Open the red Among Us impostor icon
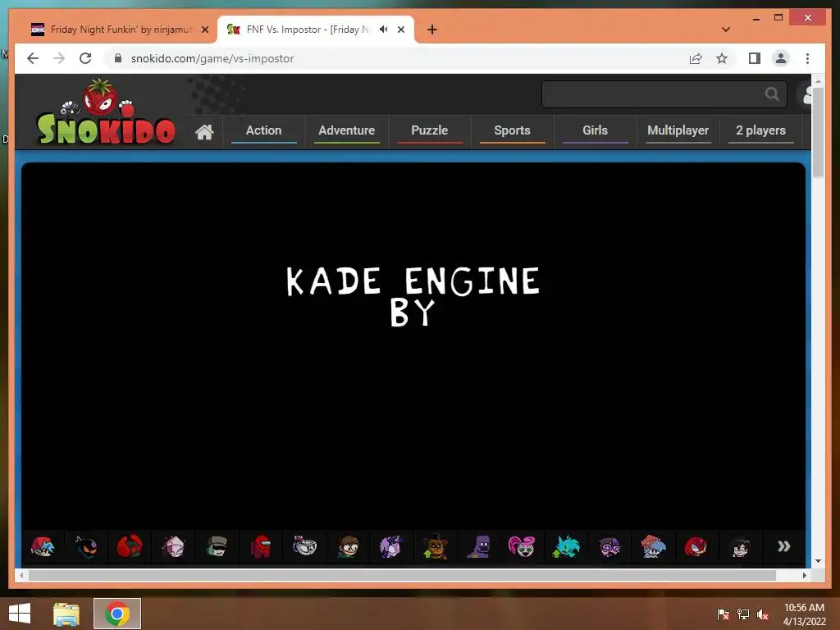 (x=261, y=547)
